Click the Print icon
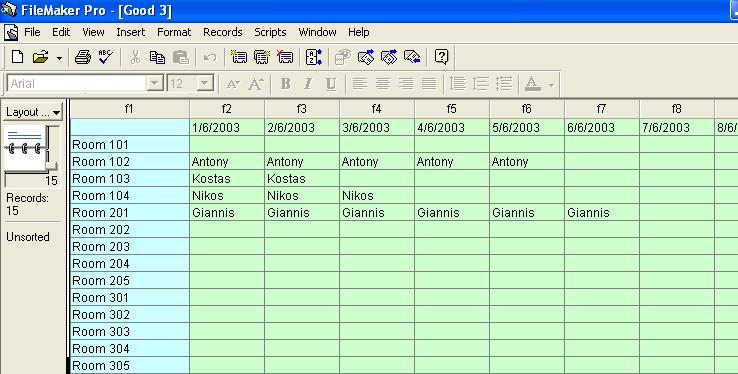Image resolution: width=738 pixels, height=374 pixels. click(83, 57)
